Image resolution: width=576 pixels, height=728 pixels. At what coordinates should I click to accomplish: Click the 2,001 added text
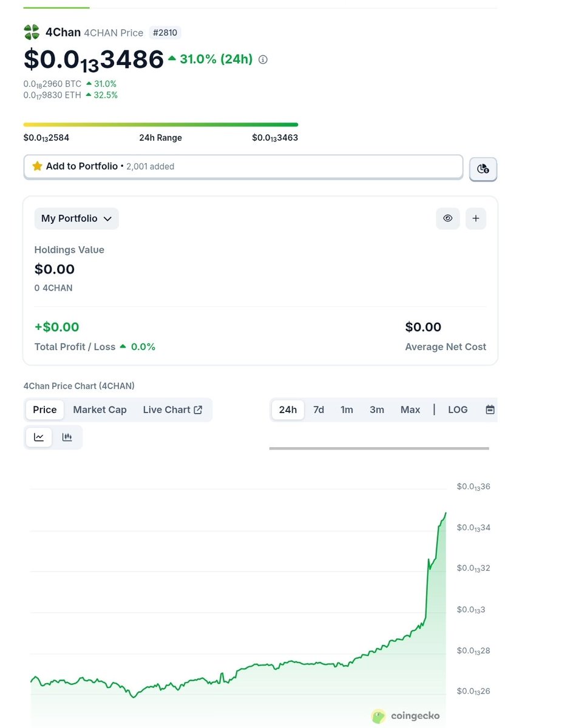150,166
